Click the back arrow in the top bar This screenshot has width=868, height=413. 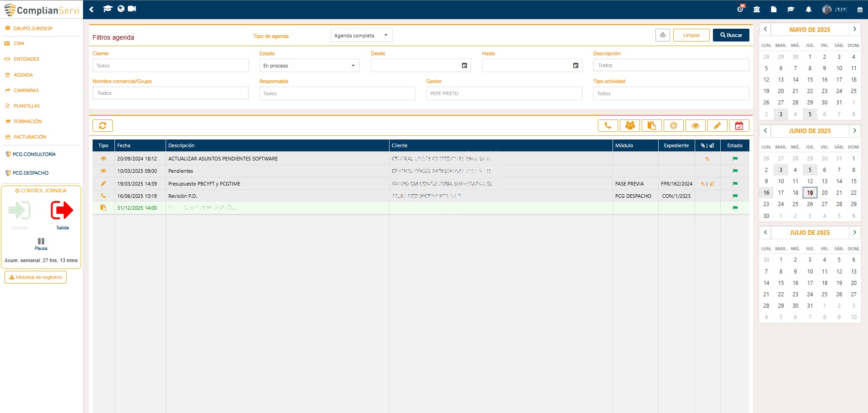[91, 9]
